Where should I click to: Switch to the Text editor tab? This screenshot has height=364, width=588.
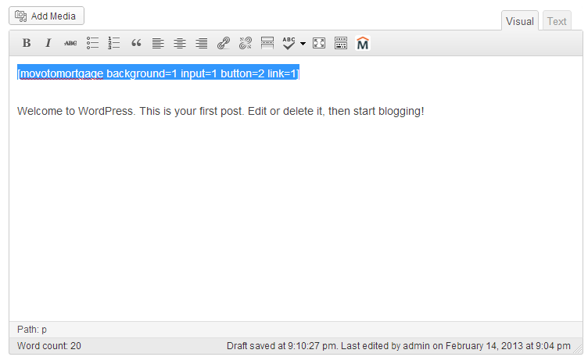click(557, 21)
